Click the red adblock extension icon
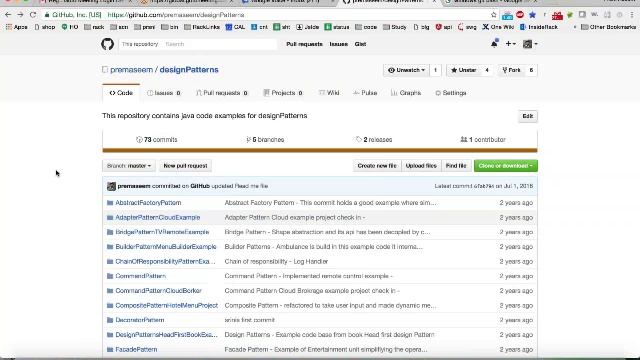640x360 pixels. point(520,15)
